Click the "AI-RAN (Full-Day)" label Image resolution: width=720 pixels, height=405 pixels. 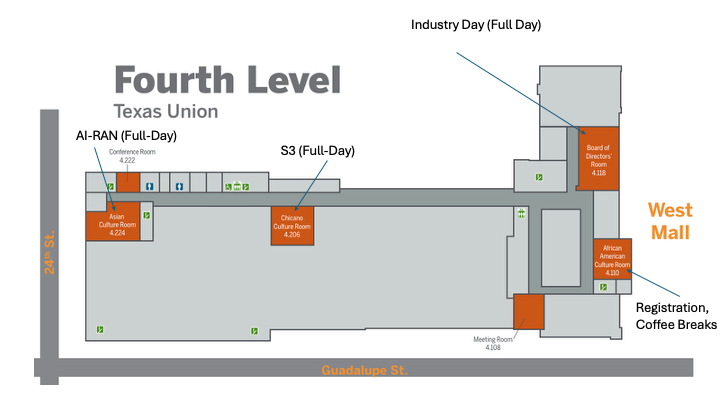pyautogui.click(x=126, y=135)
